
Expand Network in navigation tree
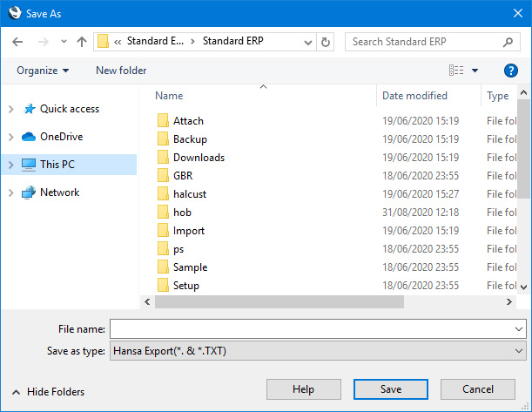click(x=10, y=192)
